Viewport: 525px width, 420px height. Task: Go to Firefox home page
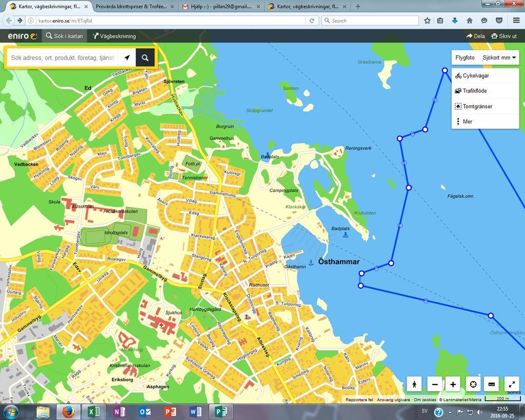[470, 21]
